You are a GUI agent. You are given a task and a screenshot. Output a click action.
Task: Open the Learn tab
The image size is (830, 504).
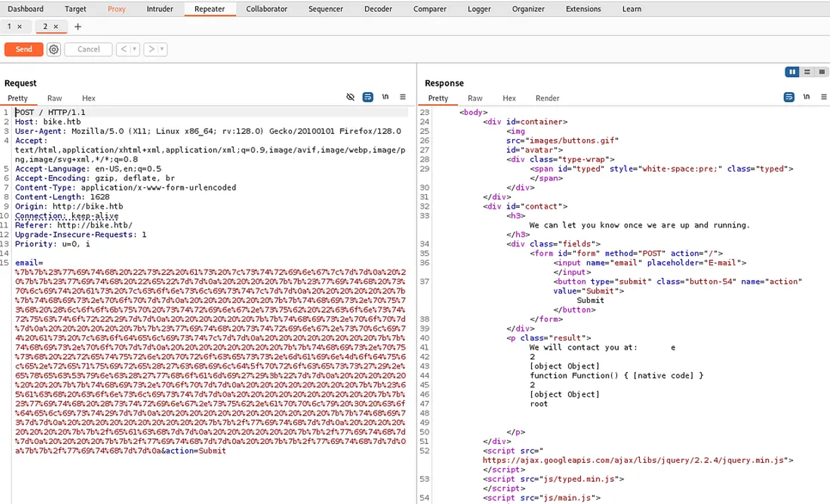(x=632, y=9)
